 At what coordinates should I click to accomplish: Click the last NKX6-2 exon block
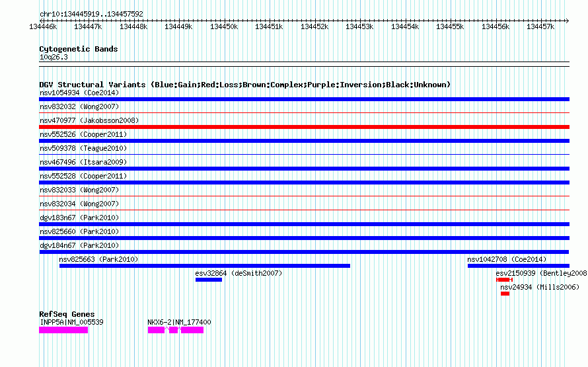tap(192, 330)
